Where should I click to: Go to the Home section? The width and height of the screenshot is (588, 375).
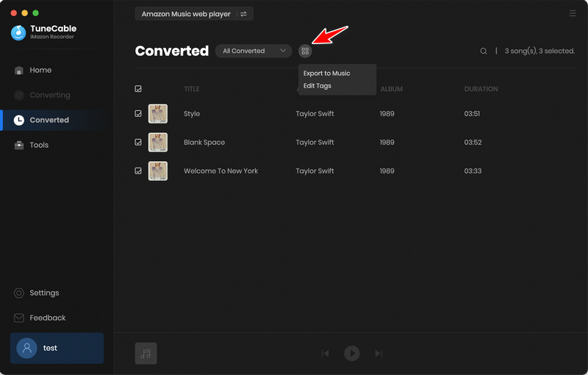point(40,70)
